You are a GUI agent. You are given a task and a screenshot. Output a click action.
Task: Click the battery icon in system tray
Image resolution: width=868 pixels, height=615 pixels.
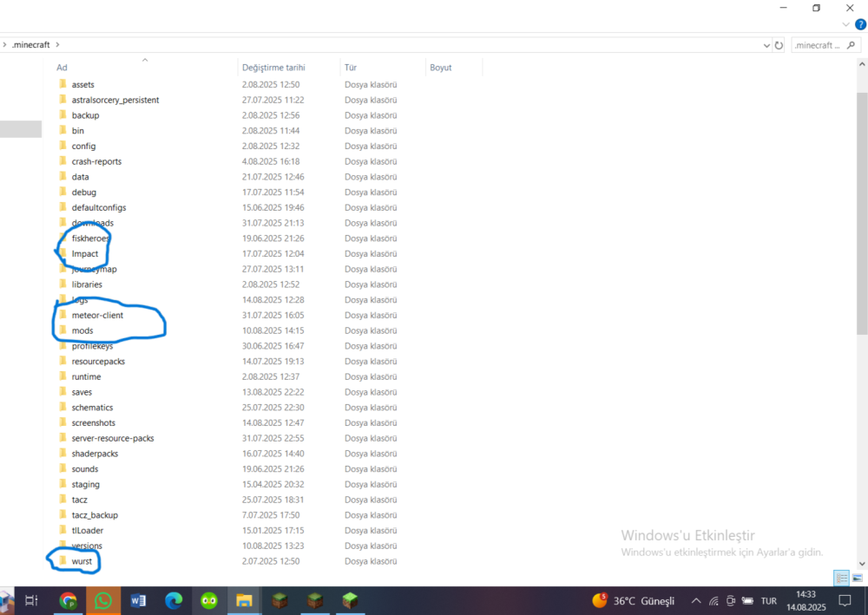point(747,601)
